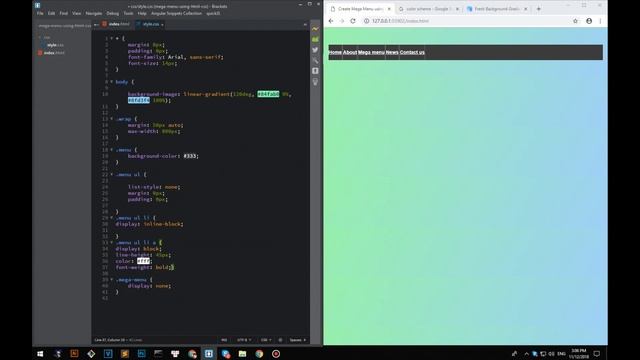640x360 pixels.
Task: Collapse the .menu ul rule fold arrow
Action: pyautogui.click(x=111, y=174)
